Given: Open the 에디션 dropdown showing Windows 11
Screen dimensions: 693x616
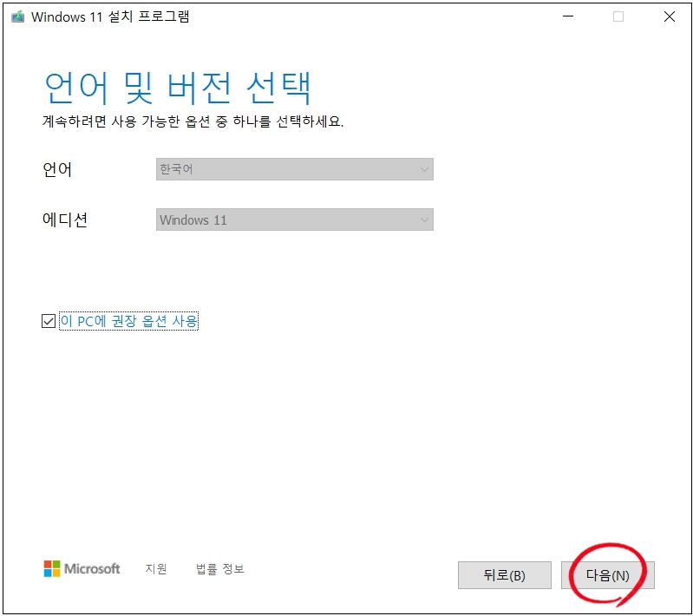Looking at the screenshot, I should [x=294, y=220].
